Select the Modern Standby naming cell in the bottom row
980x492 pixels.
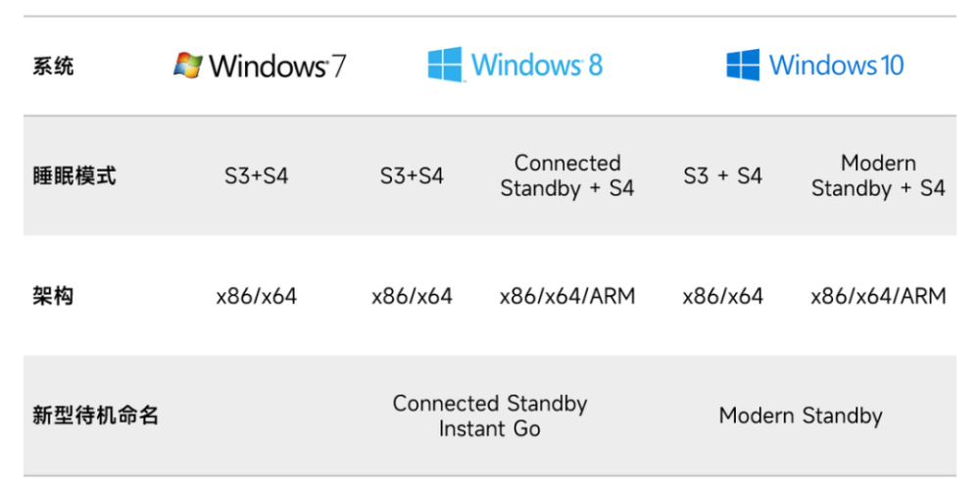pyautogui.click(x=801, y=416)
